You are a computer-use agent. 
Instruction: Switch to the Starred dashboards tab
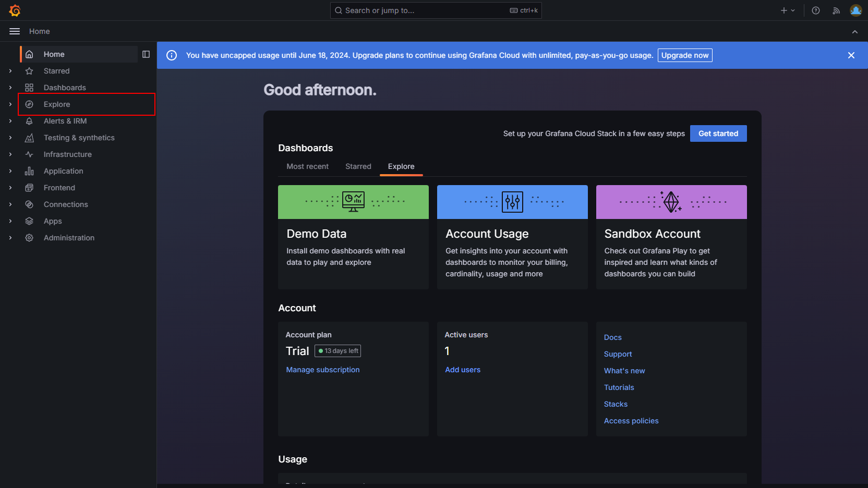point(358,166)
